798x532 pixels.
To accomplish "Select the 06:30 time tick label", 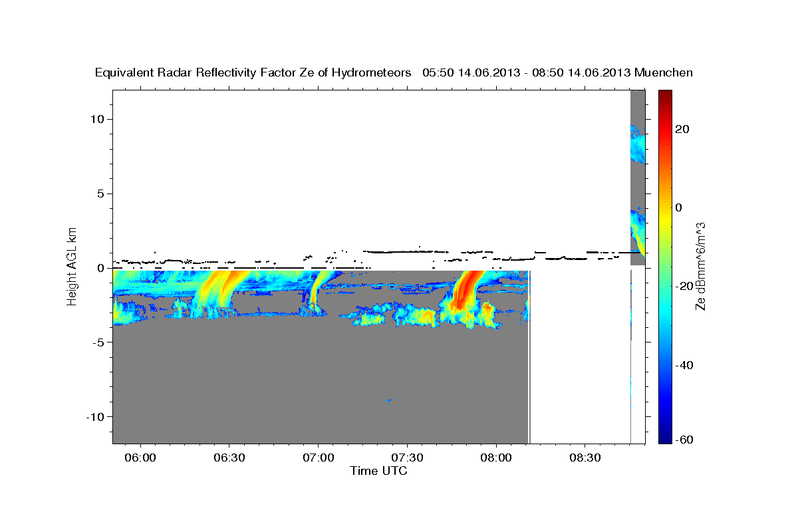I will tap(229, 458).
